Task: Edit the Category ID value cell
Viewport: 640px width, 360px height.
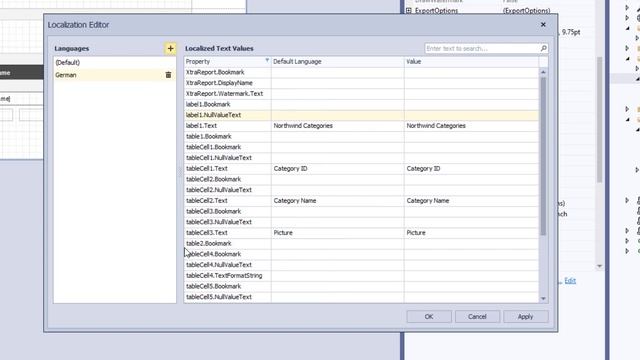Action: click(471, 169)
